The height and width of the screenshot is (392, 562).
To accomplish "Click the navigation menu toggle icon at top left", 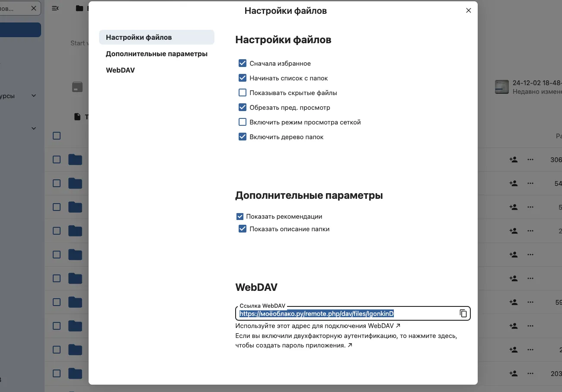I will (x=55, y=8).
